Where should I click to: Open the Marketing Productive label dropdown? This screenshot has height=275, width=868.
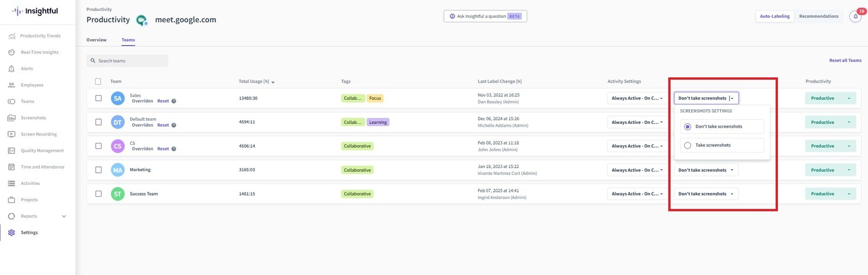[831, 170]
